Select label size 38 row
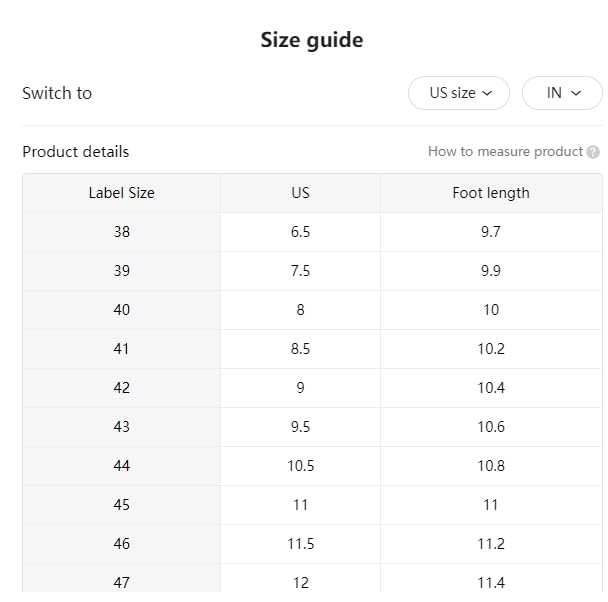This screenshot has width=608, height=602. tap(121, 232)
